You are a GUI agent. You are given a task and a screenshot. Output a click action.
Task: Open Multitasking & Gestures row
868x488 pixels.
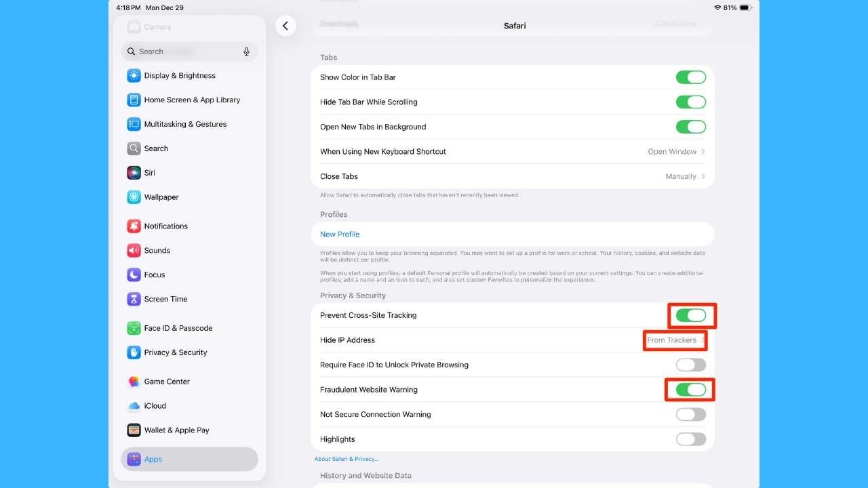click(189, 125)
